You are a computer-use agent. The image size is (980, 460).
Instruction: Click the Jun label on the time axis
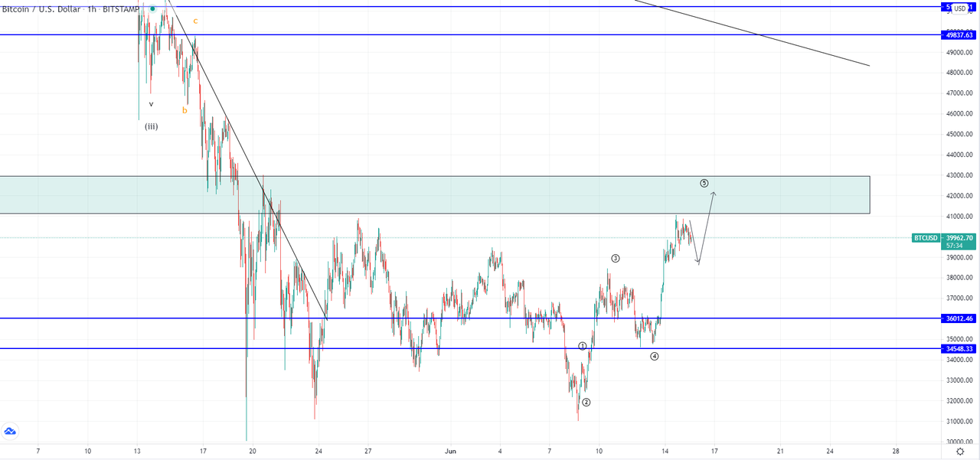[x=449, y=451]
